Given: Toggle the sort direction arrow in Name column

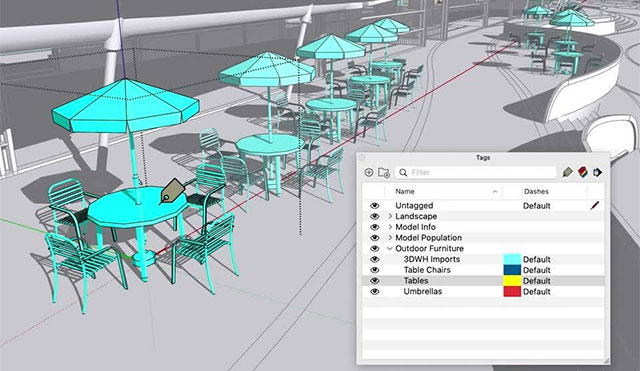Looking at the screenshot, I should [x=495, y=191].
